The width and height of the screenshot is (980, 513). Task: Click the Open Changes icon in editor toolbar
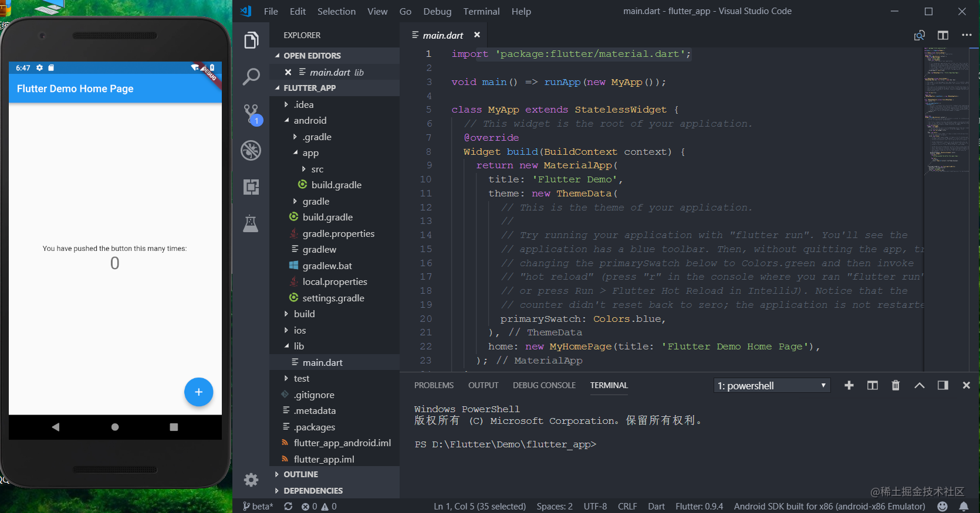920,35
